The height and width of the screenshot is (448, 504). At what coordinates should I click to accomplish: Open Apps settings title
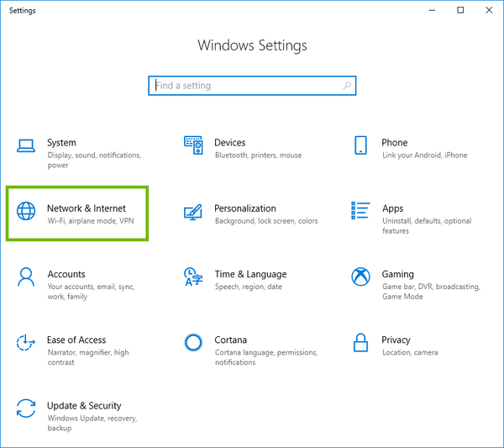click(x=392, y=208)
